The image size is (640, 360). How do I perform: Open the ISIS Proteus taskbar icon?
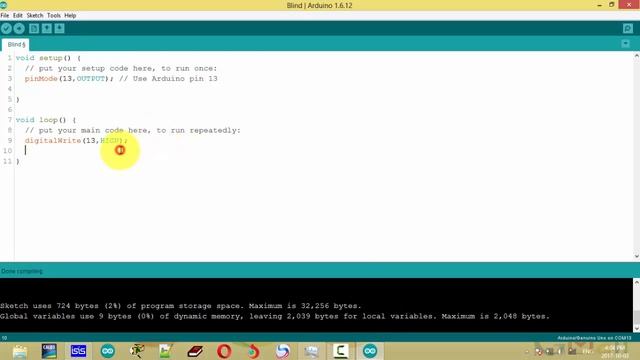(78, 351)
